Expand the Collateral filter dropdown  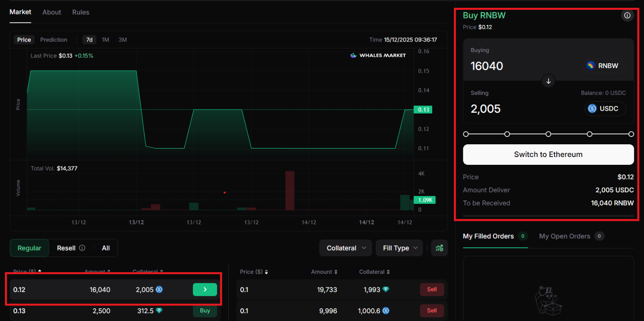[346, 248]
